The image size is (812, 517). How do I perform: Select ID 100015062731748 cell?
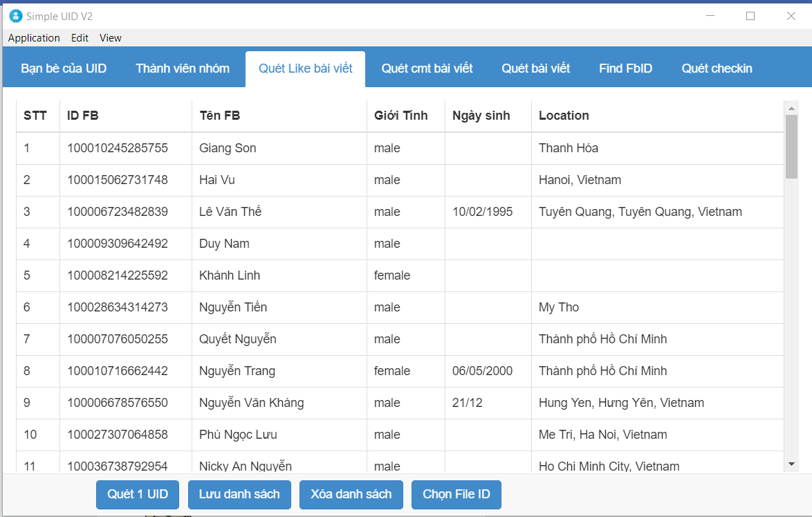126,180
